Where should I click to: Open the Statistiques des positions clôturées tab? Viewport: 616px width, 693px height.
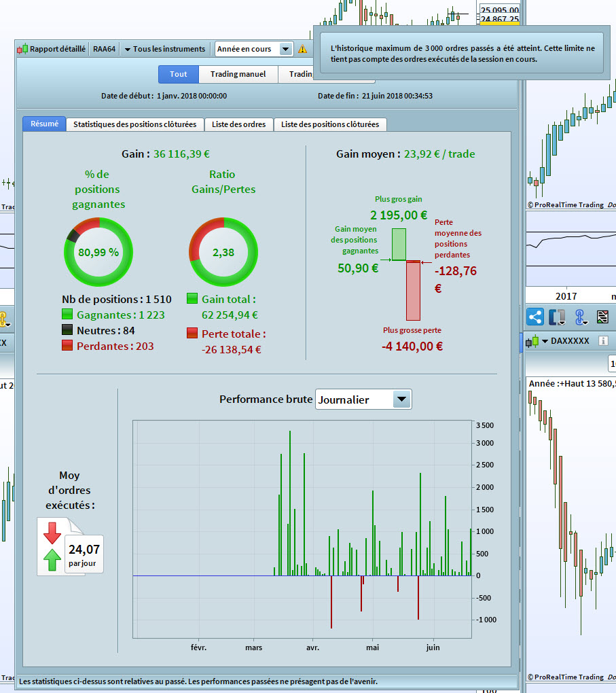(134, 124)
